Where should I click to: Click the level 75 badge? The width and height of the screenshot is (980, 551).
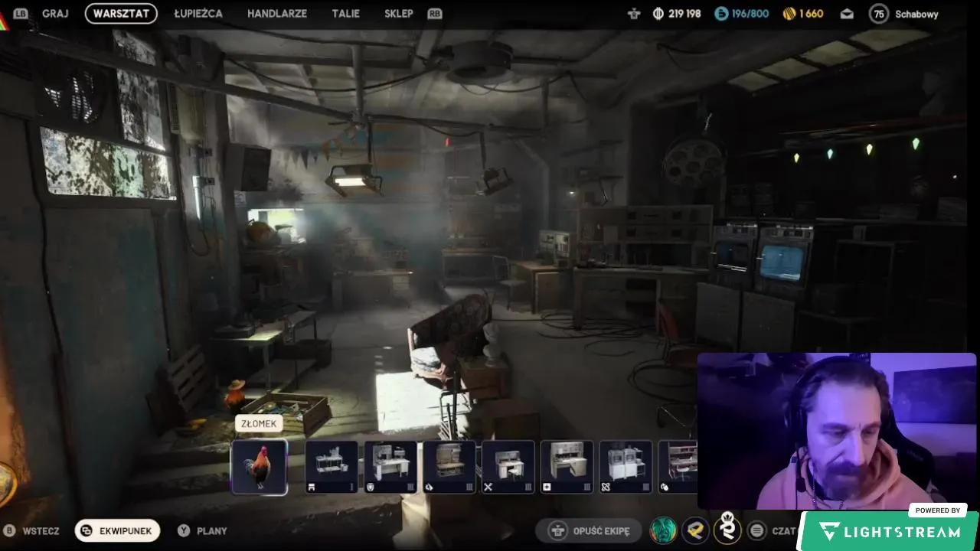point(879,14)
